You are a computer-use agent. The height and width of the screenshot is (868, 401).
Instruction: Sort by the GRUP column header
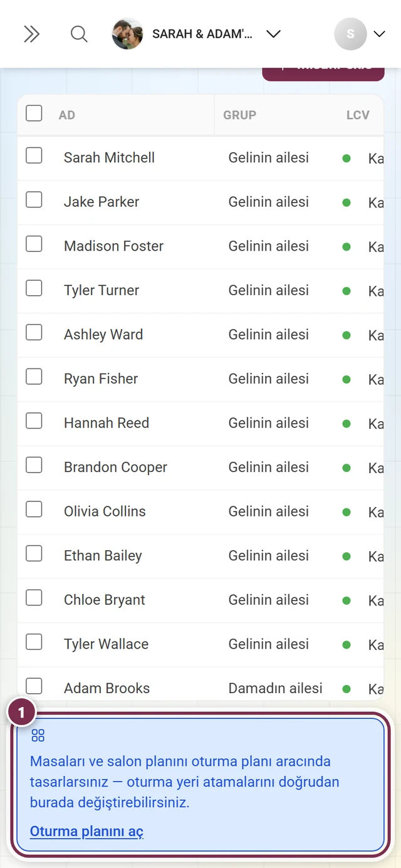(x=239, y=115)
